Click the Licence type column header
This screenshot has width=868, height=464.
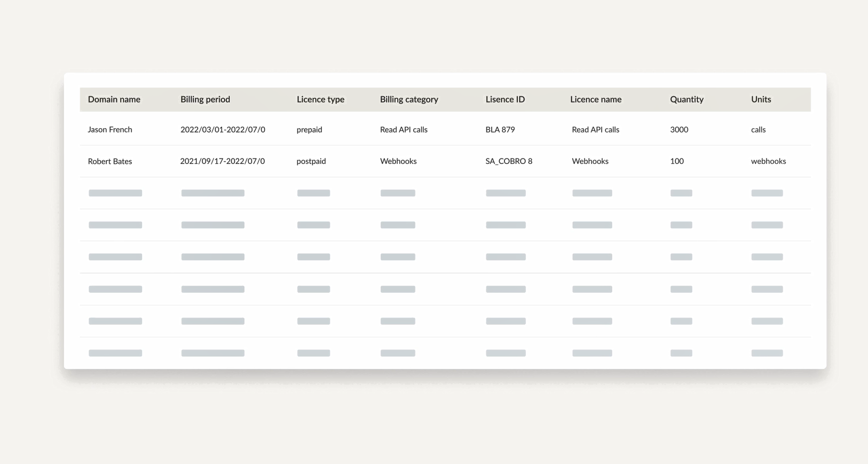click(x=320, y=99)
